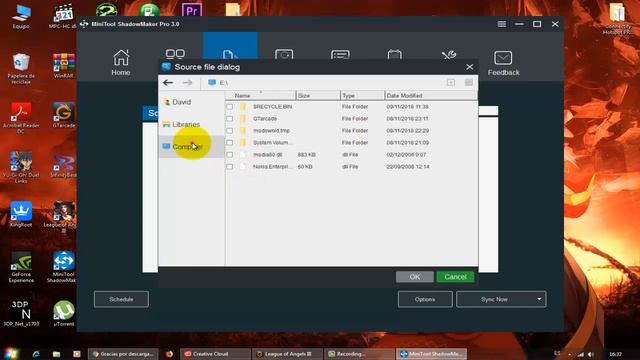Close the Source file dialog
The image size is (640, 360).
tap(469, 67)
